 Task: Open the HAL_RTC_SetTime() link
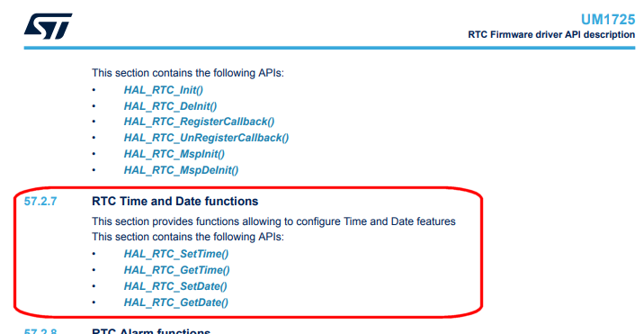tap(176, 254)
